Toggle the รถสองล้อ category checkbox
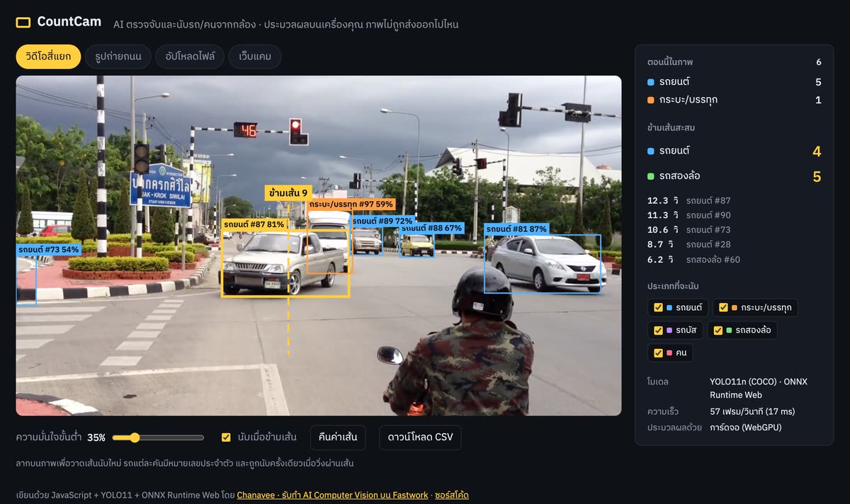 pyautogui.click(x=718, y=330)
